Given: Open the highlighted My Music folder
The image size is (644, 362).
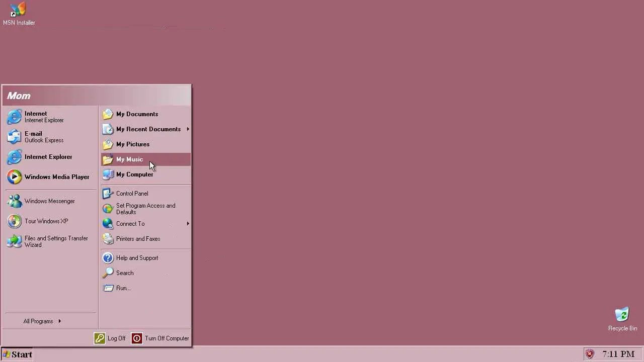Looking at the screenshot, I should click(x=146, y=159).
